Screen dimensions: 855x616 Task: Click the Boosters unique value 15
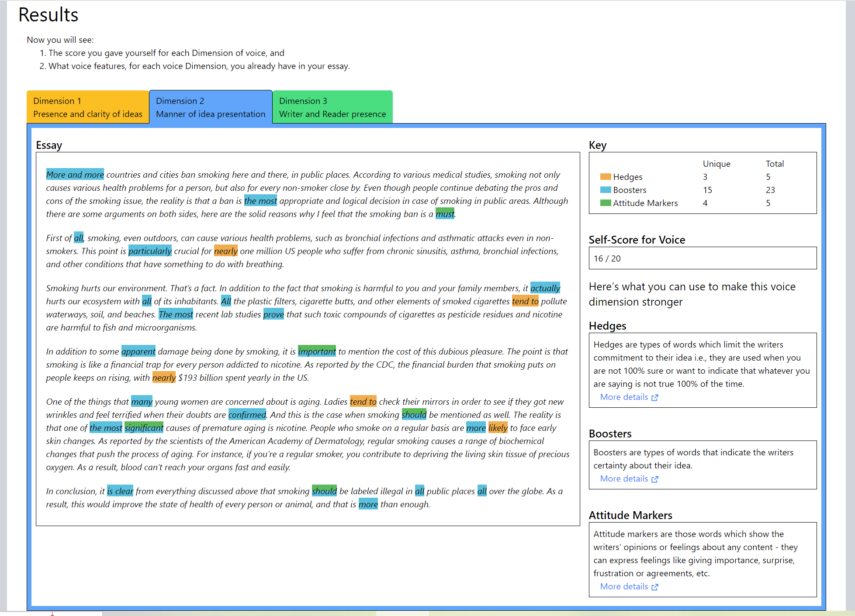[707, 190]
